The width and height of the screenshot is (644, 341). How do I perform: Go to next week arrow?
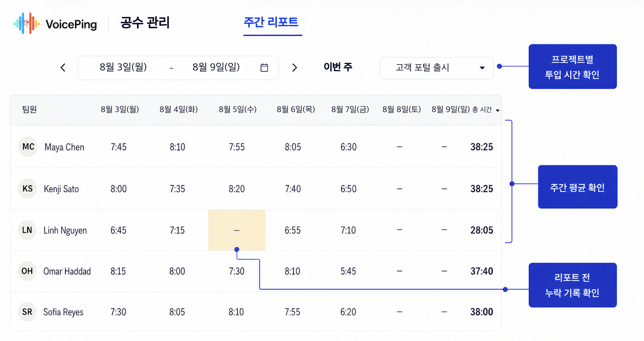click(295, 68)
